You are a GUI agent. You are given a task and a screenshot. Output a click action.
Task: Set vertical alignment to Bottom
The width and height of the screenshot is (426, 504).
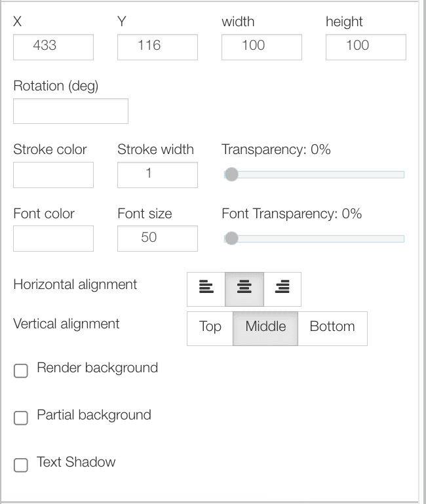point(332,328)
